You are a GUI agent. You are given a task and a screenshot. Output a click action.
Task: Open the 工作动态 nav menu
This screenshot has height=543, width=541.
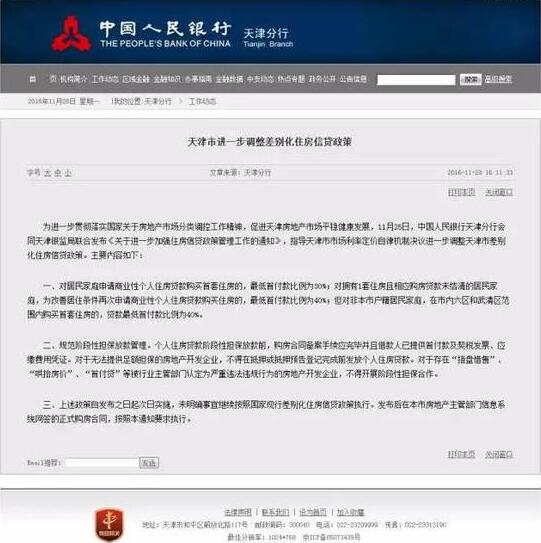105,79
